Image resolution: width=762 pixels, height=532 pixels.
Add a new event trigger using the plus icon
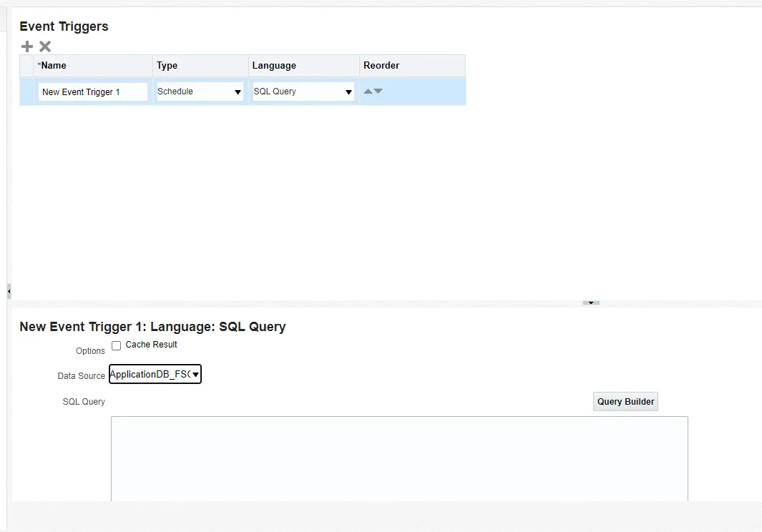(26, 46)
